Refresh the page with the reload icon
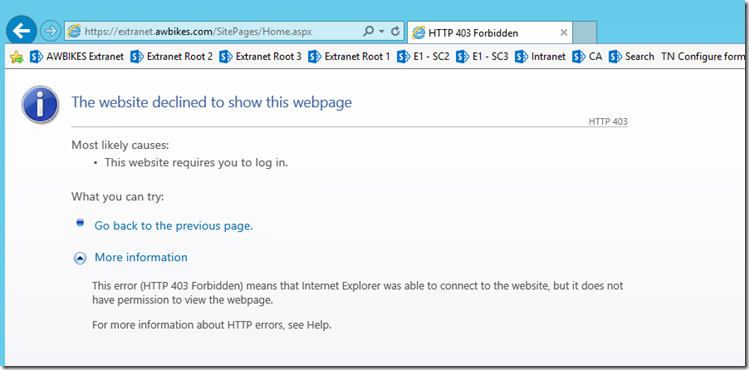Image resolution: width=749 pixels, height=370 pixels. click(x=395, y=32)
